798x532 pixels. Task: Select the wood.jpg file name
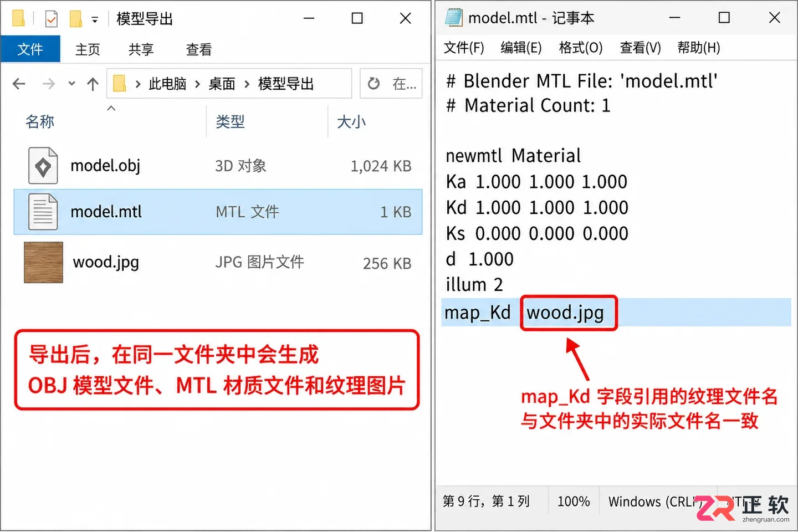pos(106,262)
